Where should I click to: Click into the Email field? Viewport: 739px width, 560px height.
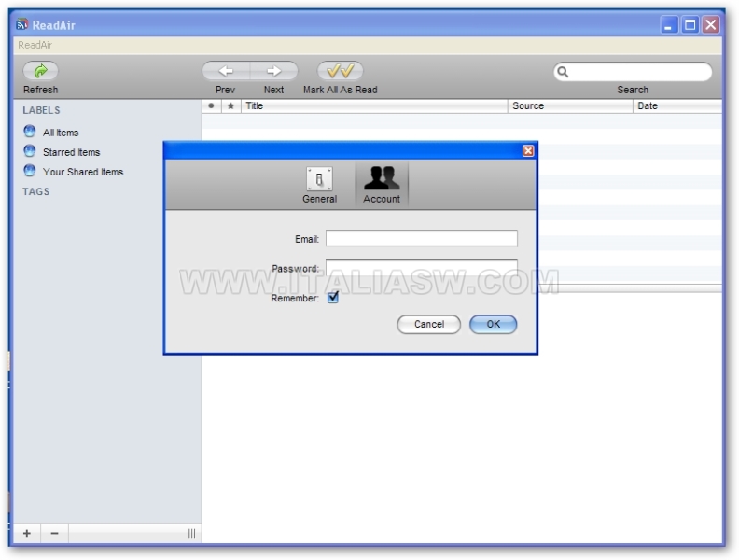click(x=422, y=239)
